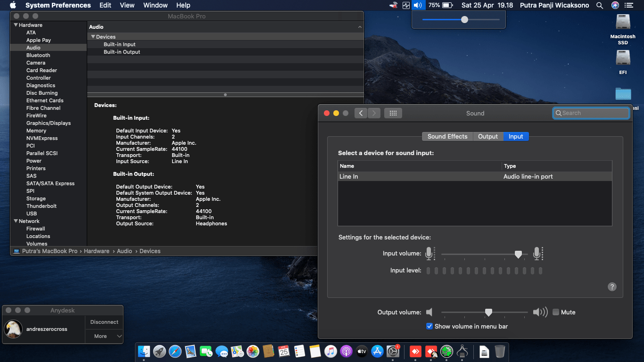Open the Help menu

click(183, 5)
